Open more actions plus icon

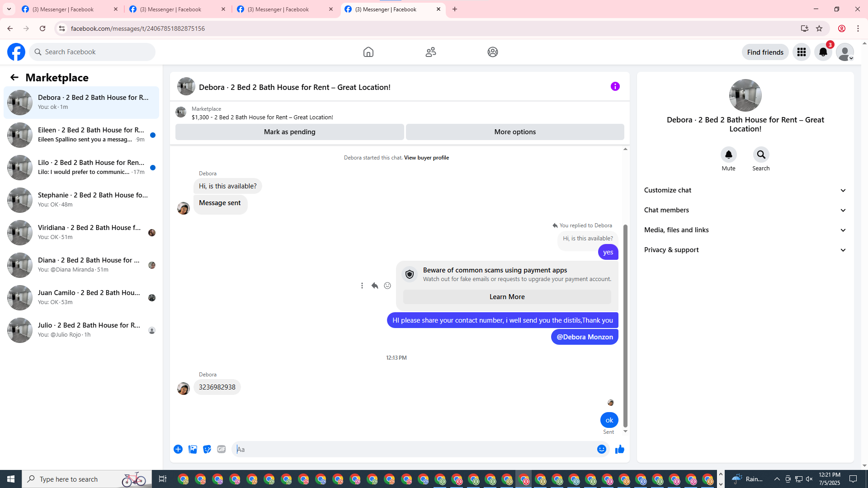tap(178, 449)
